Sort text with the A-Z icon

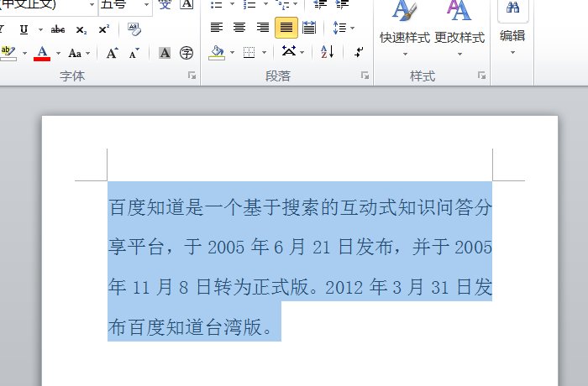(327, 51)
